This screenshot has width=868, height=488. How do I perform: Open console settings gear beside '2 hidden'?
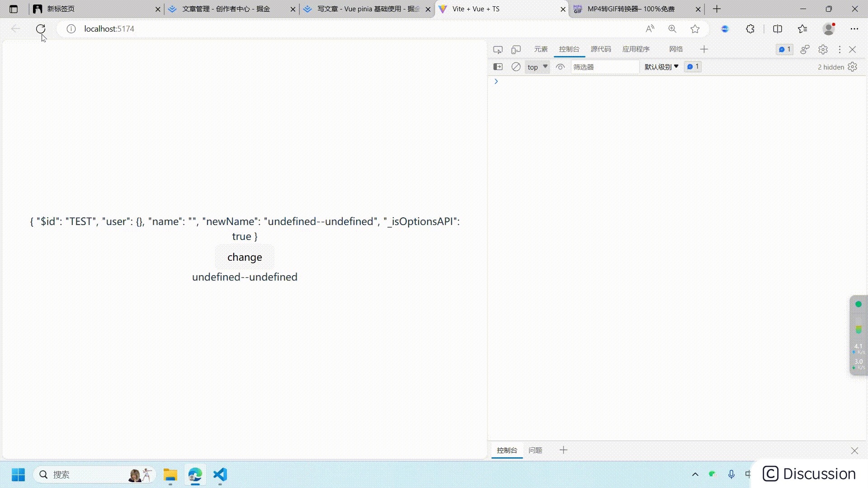853,67
